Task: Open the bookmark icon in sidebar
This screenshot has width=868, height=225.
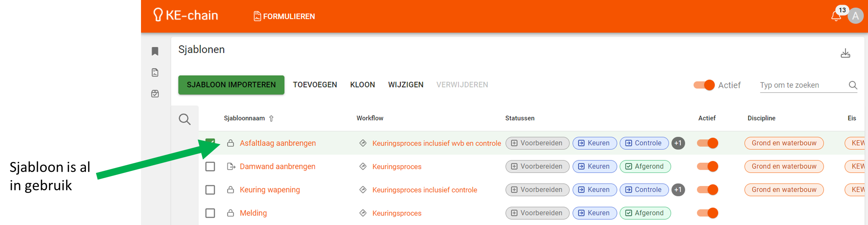Action: tap(155, 51)
